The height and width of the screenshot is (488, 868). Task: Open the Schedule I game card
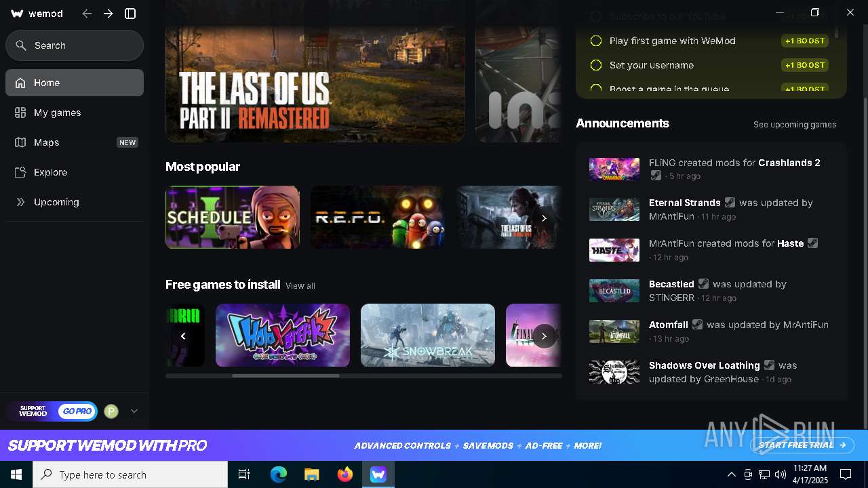[x=233, y=217]
